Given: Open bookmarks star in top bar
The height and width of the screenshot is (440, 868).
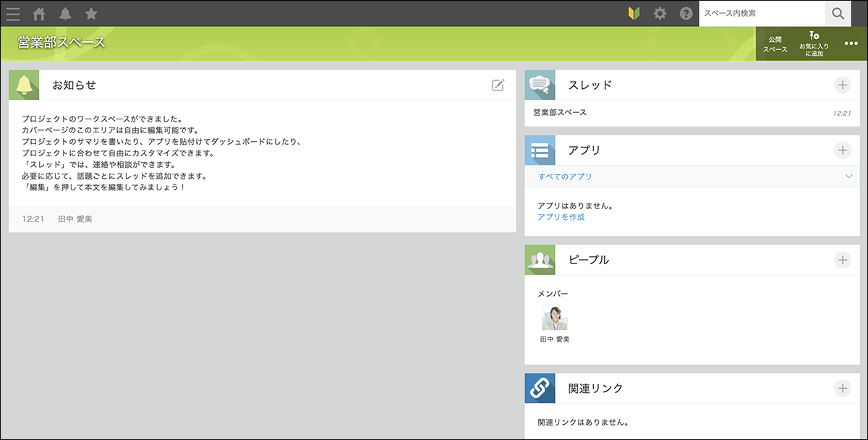Looking at the screenshot, I should point(91,14).
